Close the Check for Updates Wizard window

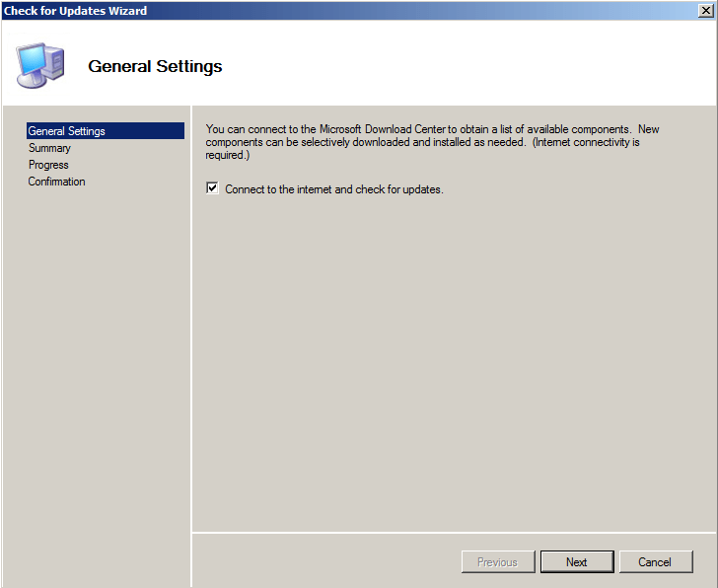(x=705, y=10)
